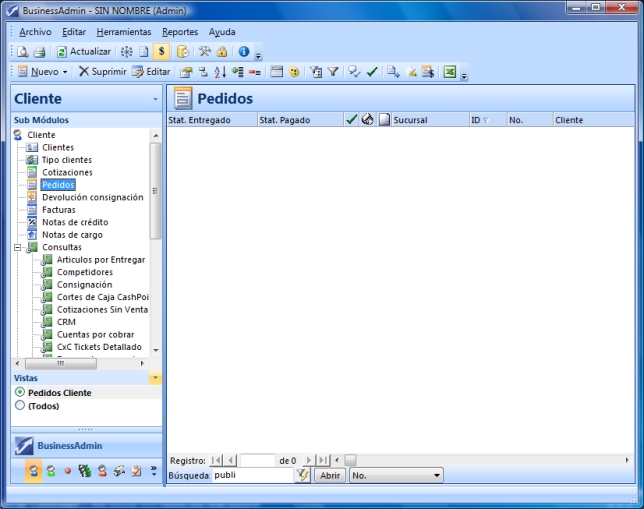Open the Nuevo dropdown arrow
Viewport: 644px width, 509px height.
click(x=66, y=72)
